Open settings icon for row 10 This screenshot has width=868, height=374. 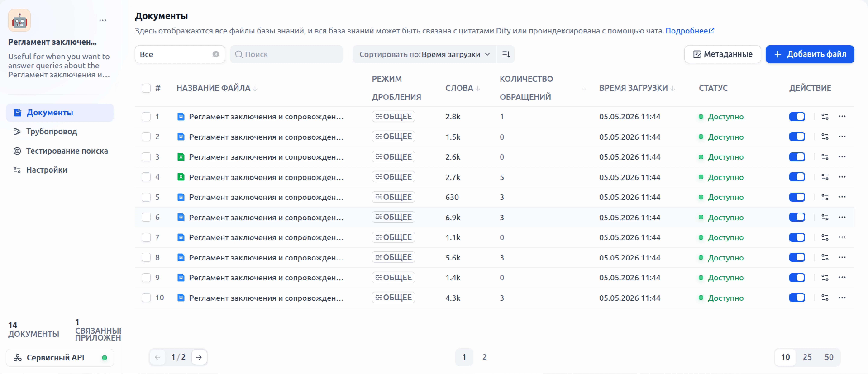click(x=825, y=298)
